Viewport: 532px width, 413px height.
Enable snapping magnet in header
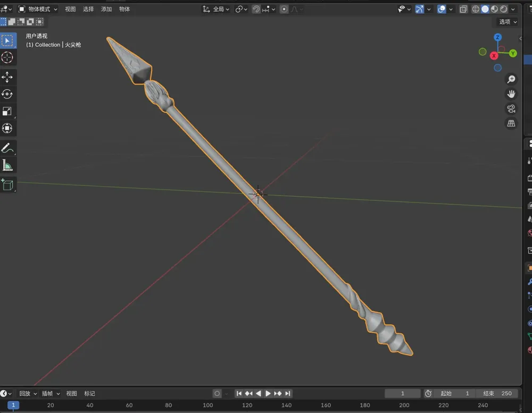point(256,9)
